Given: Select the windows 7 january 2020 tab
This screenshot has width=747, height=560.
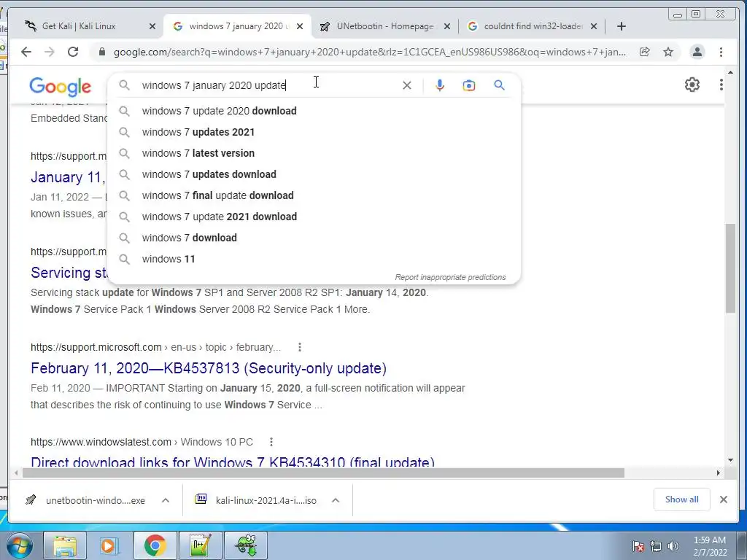Looking at the screenshot, I should 239,26.
